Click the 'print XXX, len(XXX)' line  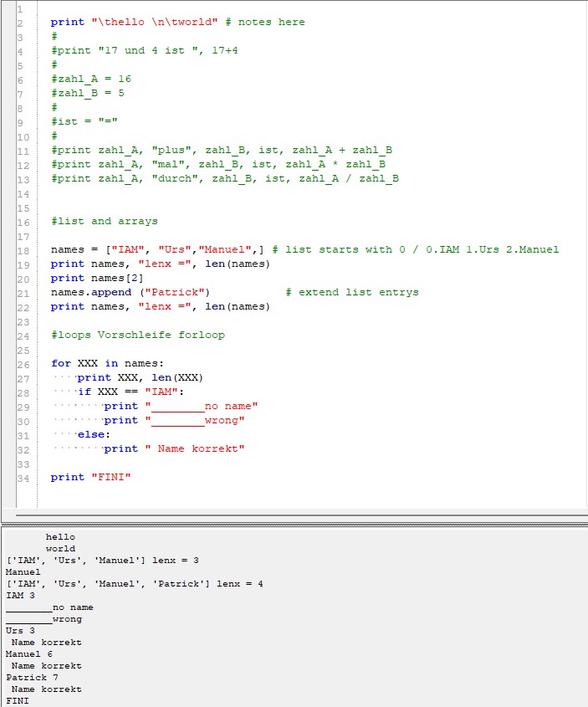point(141,378)
